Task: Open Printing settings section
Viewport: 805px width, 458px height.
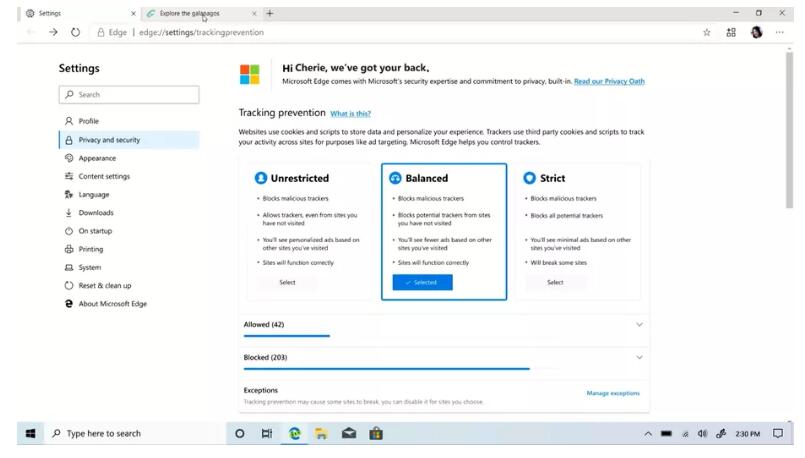Action: click(x=129, y=249)
